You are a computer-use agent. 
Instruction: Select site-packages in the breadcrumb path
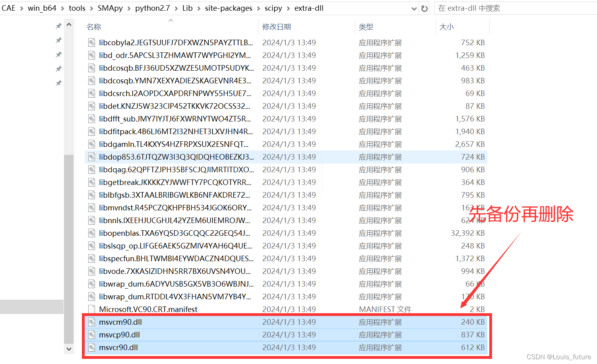229,8
